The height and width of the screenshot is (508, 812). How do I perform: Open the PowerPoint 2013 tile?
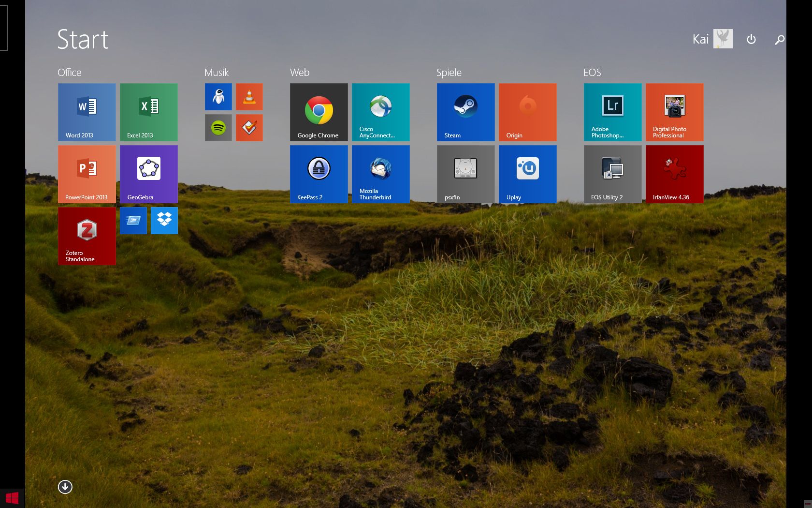(x=87, y=174)
